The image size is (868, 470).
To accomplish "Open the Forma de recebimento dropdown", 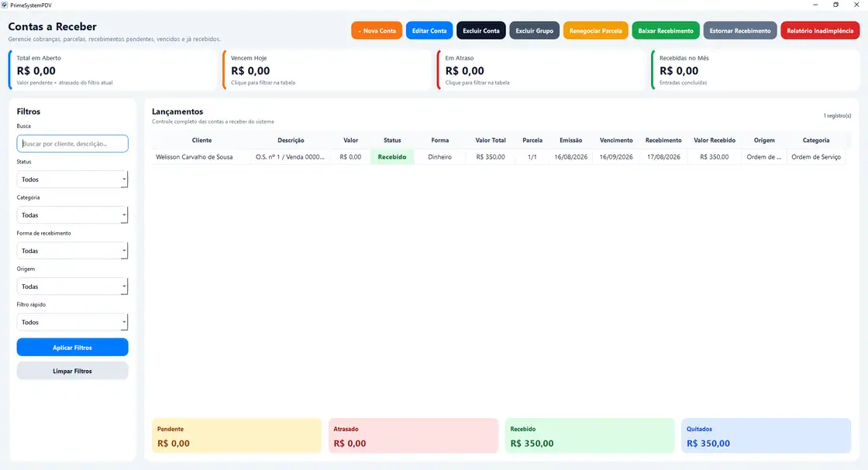I will pos(73,250).
